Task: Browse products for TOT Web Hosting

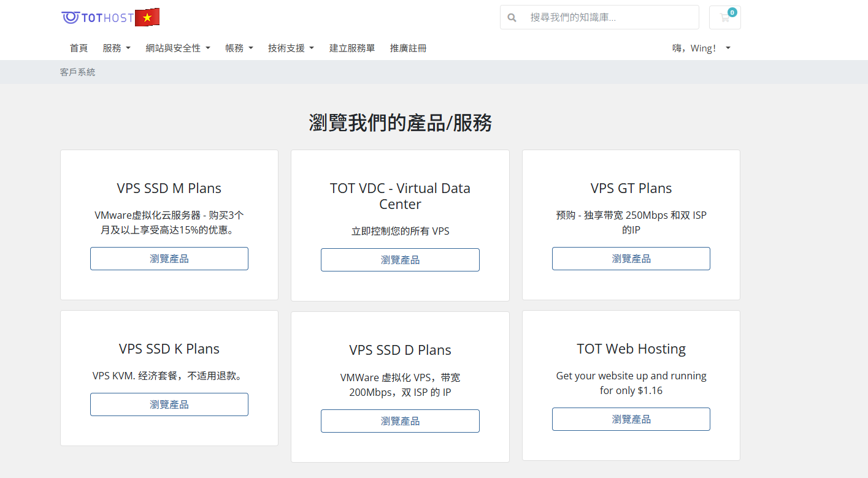Action: click(631, 419)
